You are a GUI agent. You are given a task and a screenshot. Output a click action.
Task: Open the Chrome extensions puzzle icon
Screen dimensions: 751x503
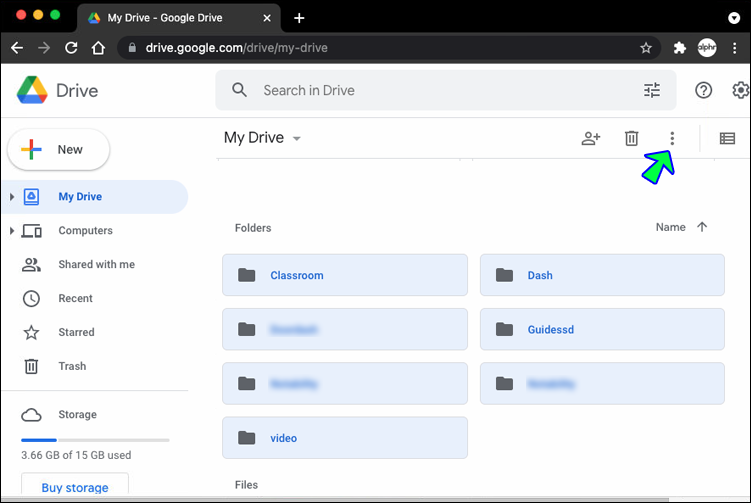680,48
